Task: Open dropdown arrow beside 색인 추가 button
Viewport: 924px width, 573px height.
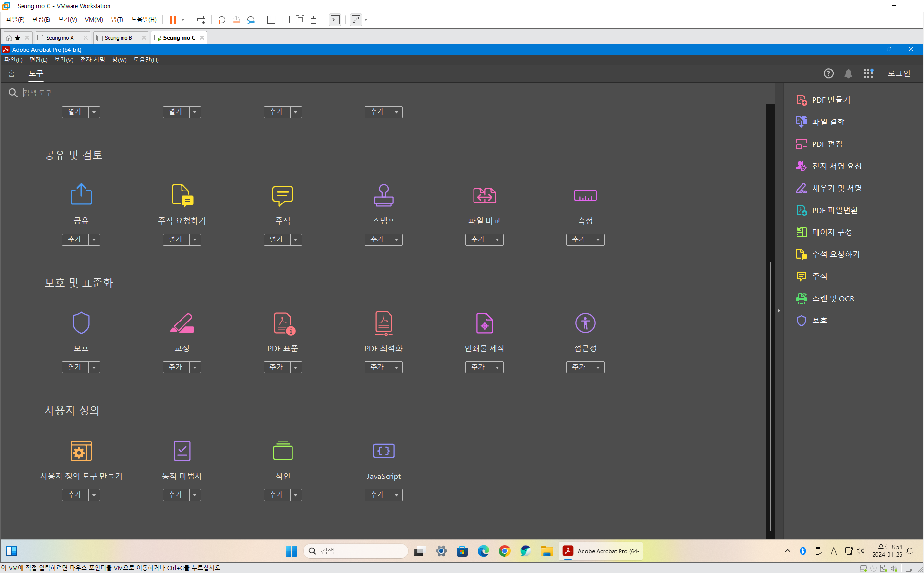Action: 296,495
